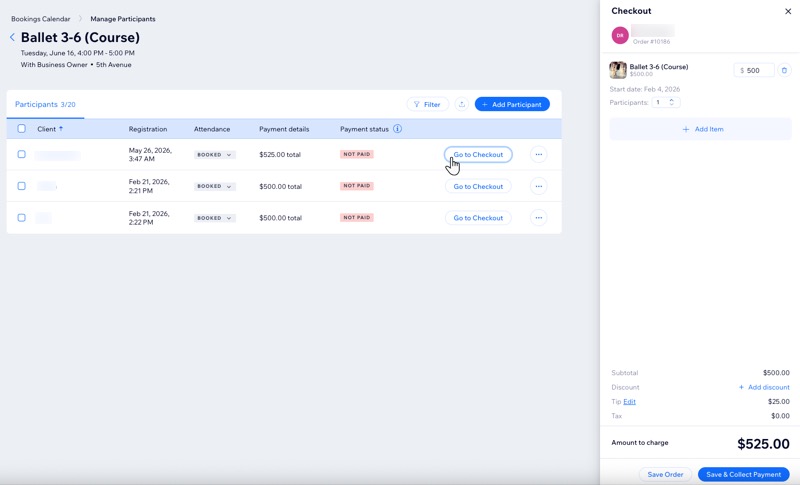The width and height of the screenshot is (800, 485).
Task: Check the box for the May 26 participant
Action: [21, 154]
